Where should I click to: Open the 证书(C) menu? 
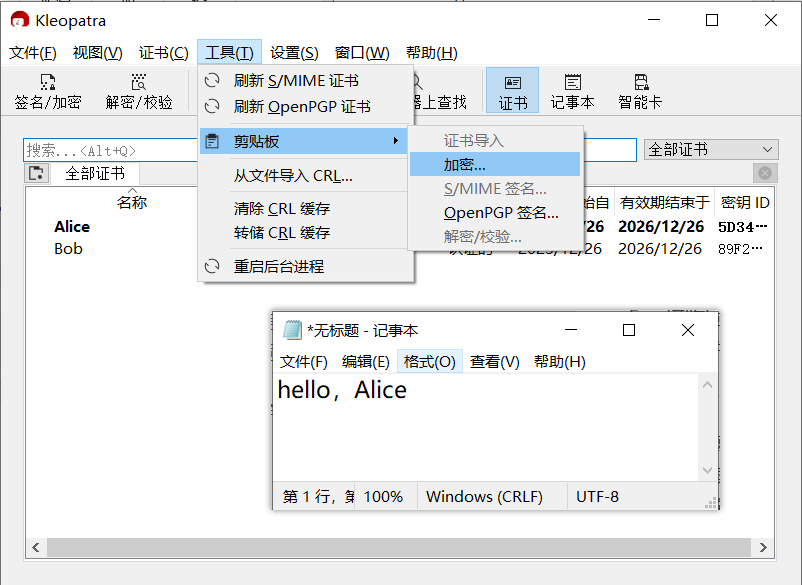pyautogui.click(x=164, y=53)
